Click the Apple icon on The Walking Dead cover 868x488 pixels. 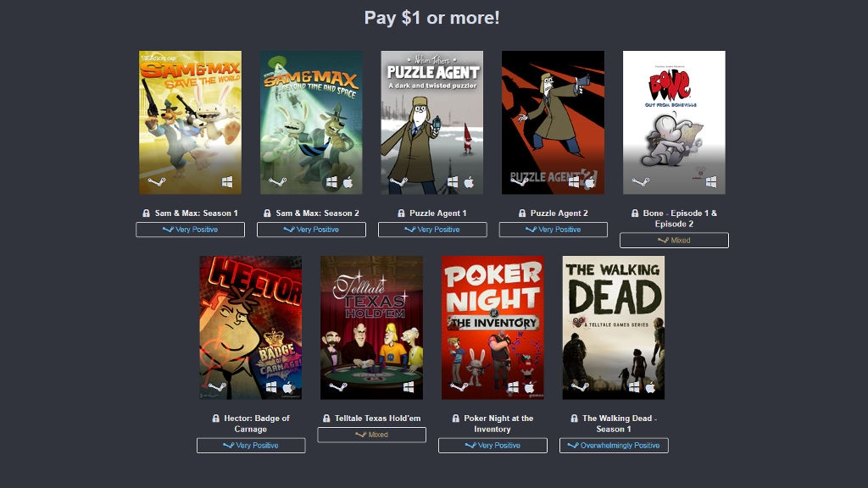coord(650,386)
